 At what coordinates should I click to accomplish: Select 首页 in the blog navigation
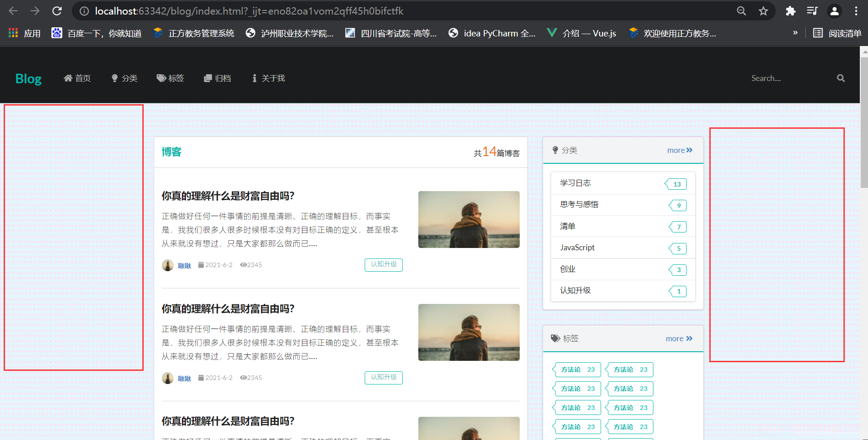77,78
